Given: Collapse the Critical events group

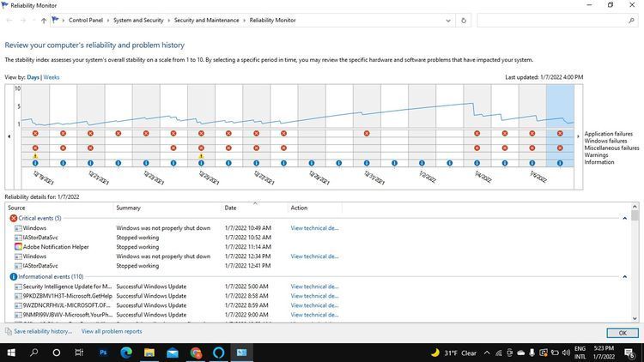Looking at the screenshot, I should point(624,218).
